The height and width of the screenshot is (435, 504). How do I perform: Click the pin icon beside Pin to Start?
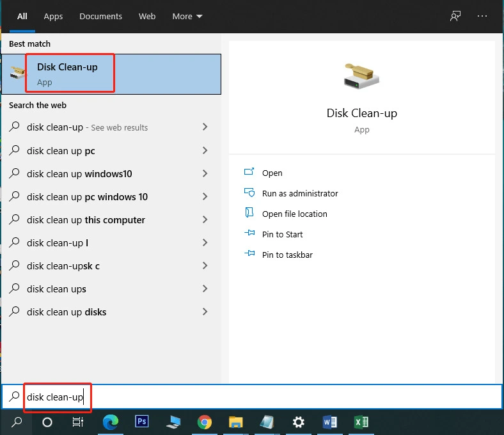(x=249, y=233)
